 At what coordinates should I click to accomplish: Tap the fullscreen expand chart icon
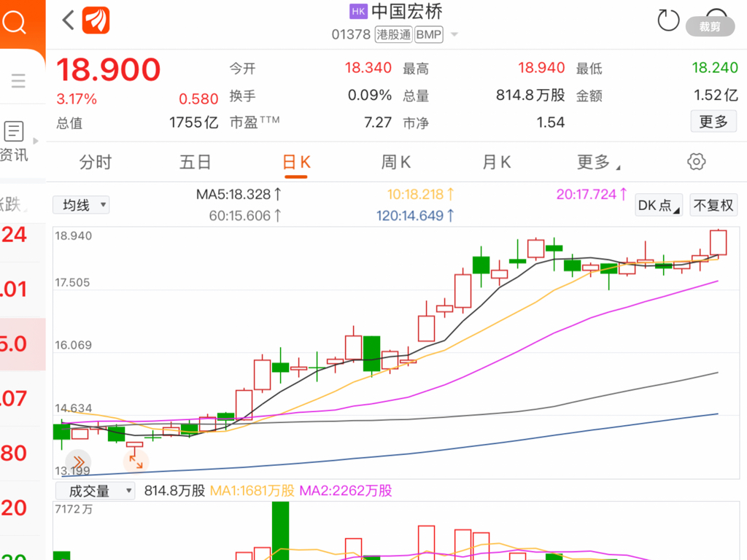[136, 462]
